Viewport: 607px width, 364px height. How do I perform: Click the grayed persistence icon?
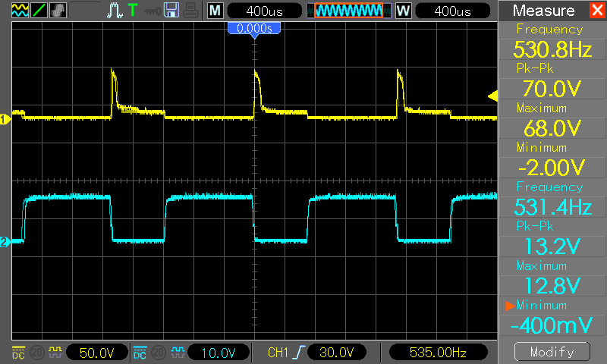click(58, 11)
